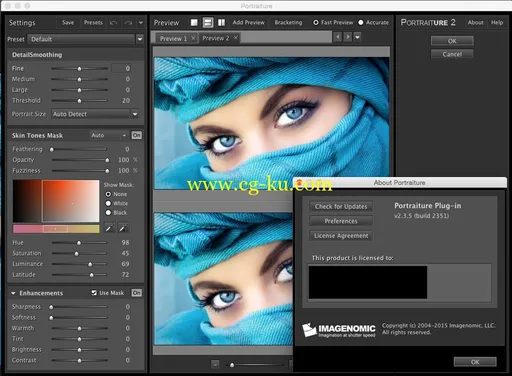Viewport: 512px width, 376px height.
Task: Click Bracketing button
Action: [288, 22]
